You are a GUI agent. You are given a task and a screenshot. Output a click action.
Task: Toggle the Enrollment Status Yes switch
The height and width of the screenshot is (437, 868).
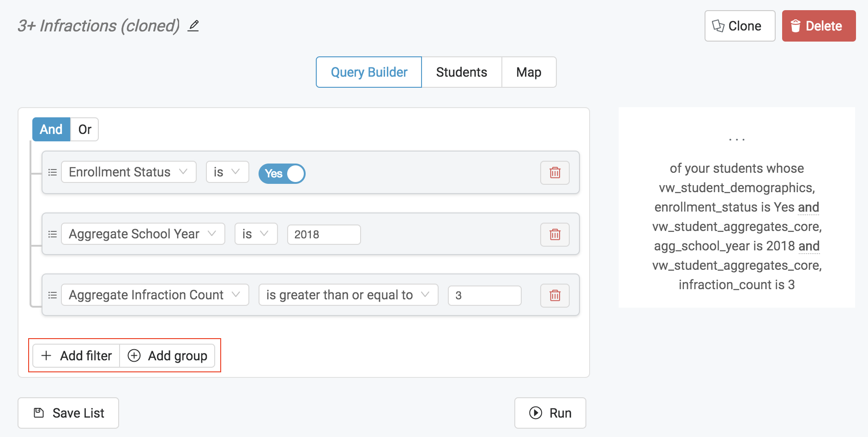pos(282,174)
